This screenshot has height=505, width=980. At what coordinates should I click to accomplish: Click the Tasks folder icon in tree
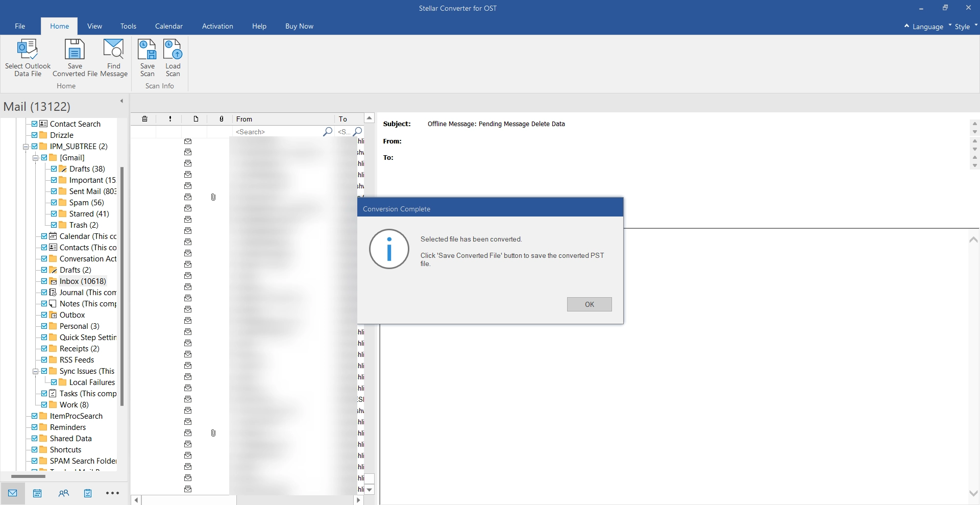53,394
